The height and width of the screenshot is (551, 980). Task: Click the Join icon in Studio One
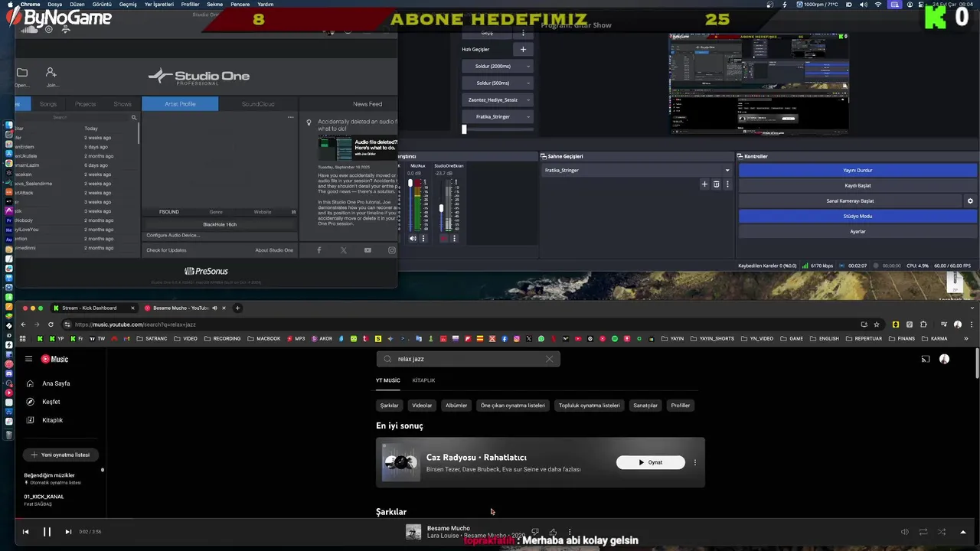click(51, 73)
